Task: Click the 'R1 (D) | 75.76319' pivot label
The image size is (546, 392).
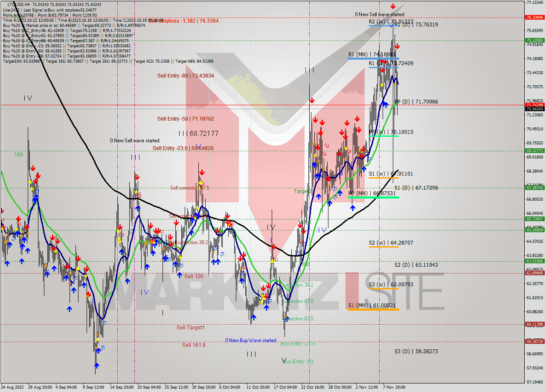Action: pyautogui.click(x=416, y=25)
